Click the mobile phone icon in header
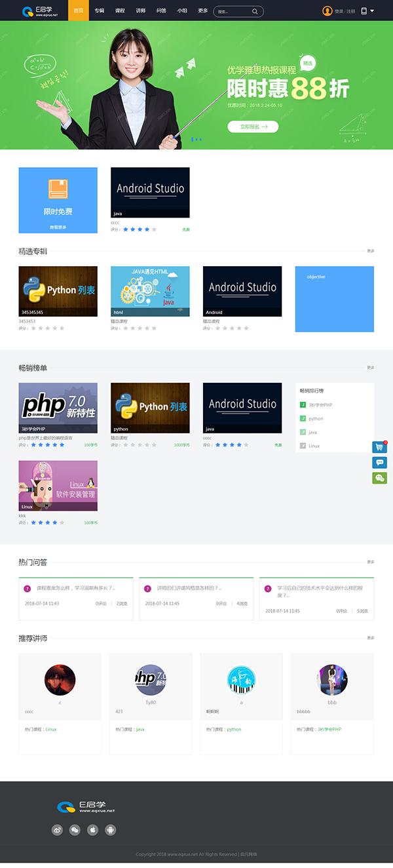Viewport: 393px width, 868px height. coord(364,10)
